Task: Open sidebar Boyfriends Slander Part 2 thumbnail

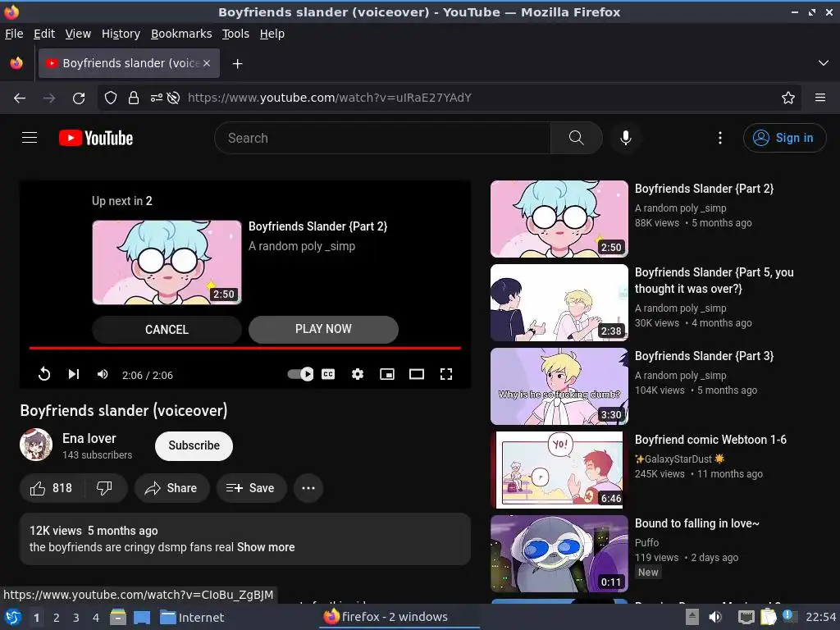Action: (559, 218)
